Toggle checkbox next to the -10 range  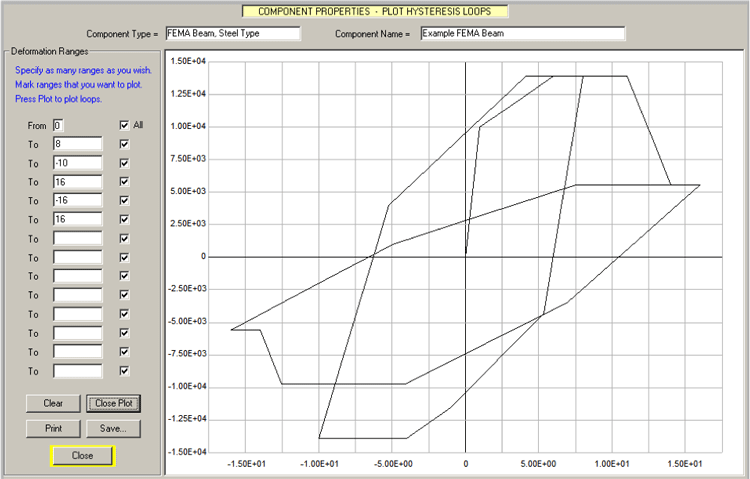click(124, 163)
